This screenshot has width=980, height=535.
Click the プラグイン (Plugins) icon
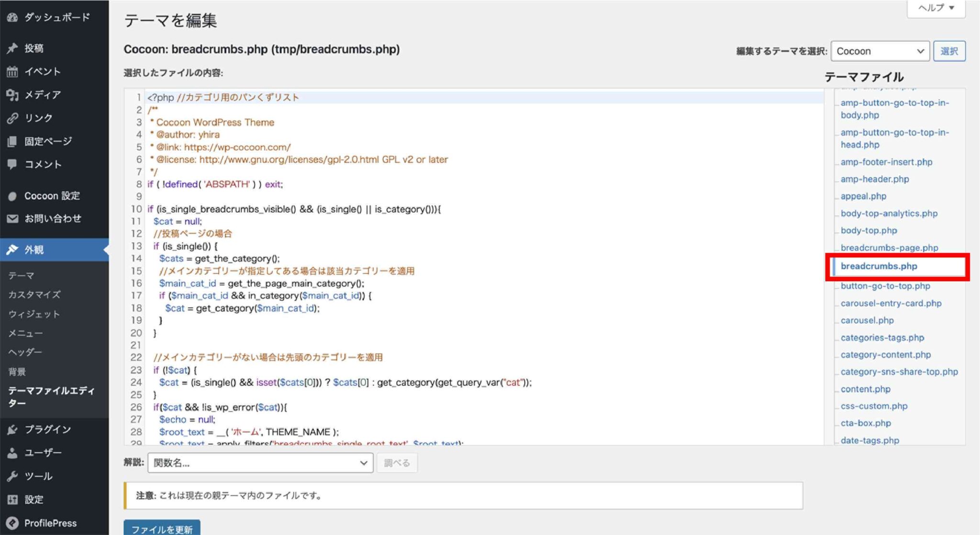pos(13,430)
